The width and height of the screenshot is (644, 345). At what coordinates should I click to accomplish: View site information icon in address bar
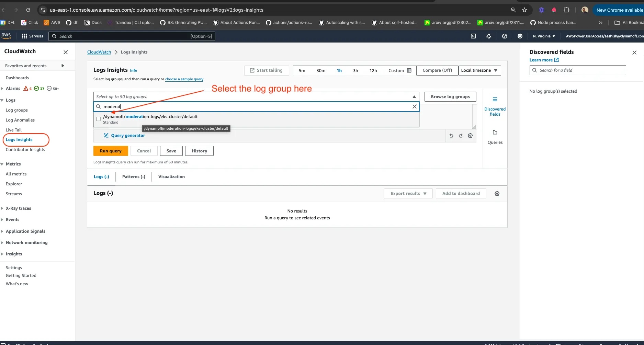[43, 10]
